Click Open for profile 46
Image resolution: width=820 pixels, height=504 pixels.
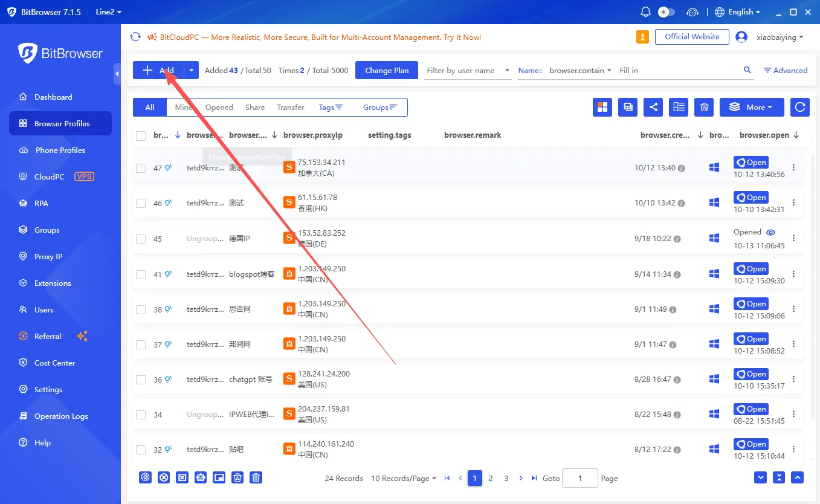pos(751,198)
